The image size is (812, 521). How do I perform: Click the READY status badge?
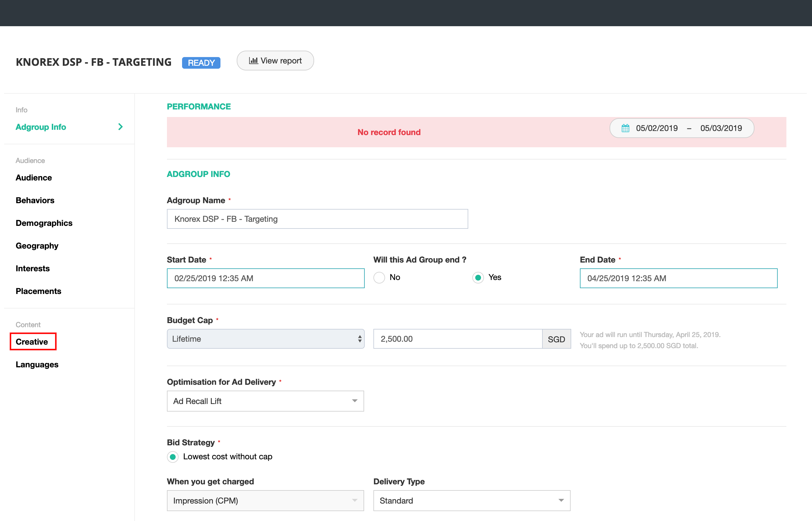point(201,63)
